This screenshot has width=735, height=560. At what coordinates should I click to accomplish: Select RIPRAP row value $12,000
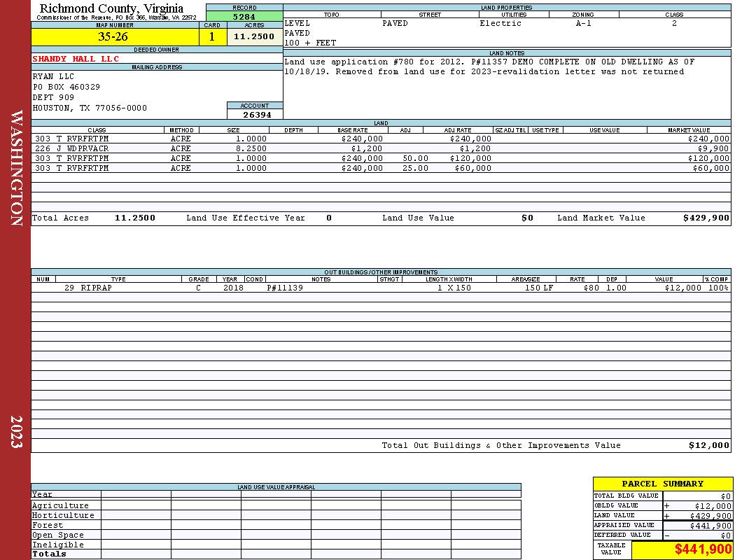683,288
